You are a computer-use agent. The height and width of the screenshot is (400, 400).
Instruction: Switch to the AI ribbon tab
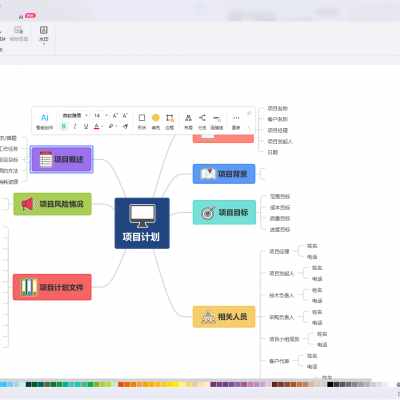tap(21, 17)
